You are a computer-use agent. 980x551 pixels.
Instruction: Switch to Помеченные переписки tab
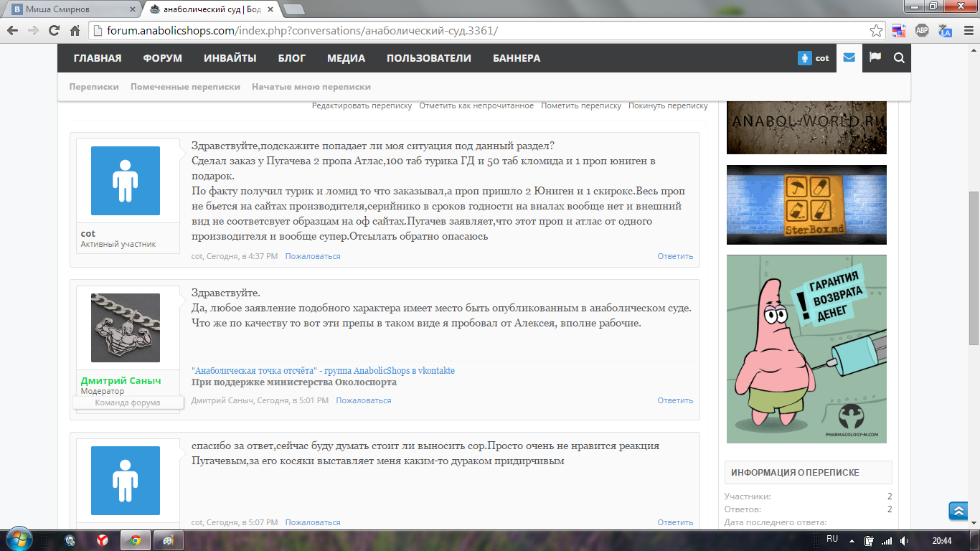185,86
